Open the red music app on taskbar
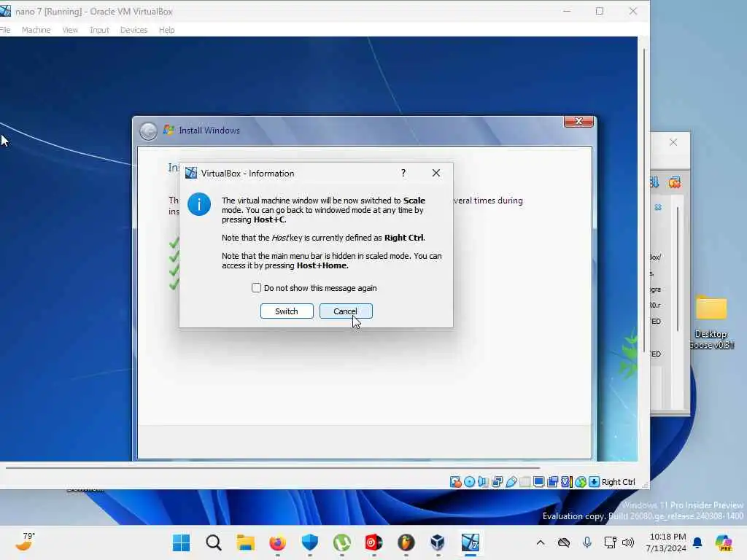Screen dimensions: 747x560 tap(374, 542)
